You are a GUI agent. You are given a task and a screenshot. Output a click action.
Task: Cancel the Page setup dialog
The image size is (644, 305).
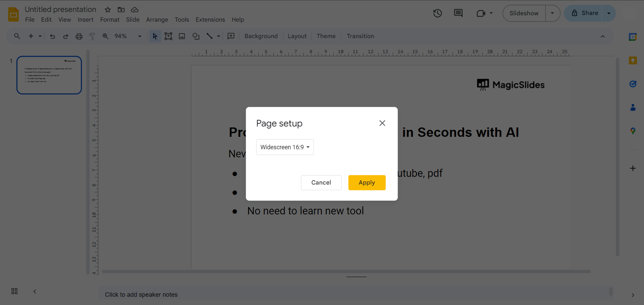pos(321,182)
